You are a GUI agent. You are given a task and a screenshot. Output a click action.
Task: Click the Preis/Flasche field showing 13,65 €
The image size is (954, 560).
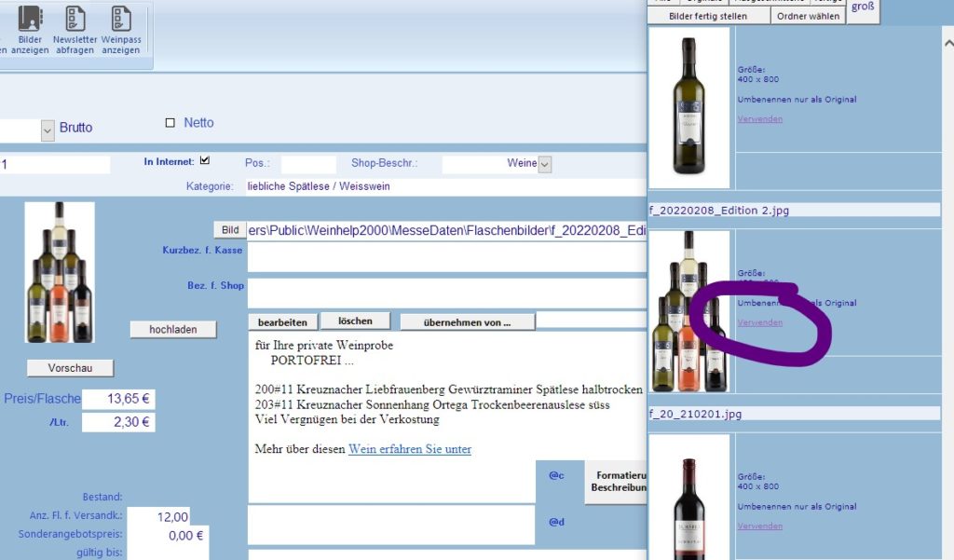(118, 399)
